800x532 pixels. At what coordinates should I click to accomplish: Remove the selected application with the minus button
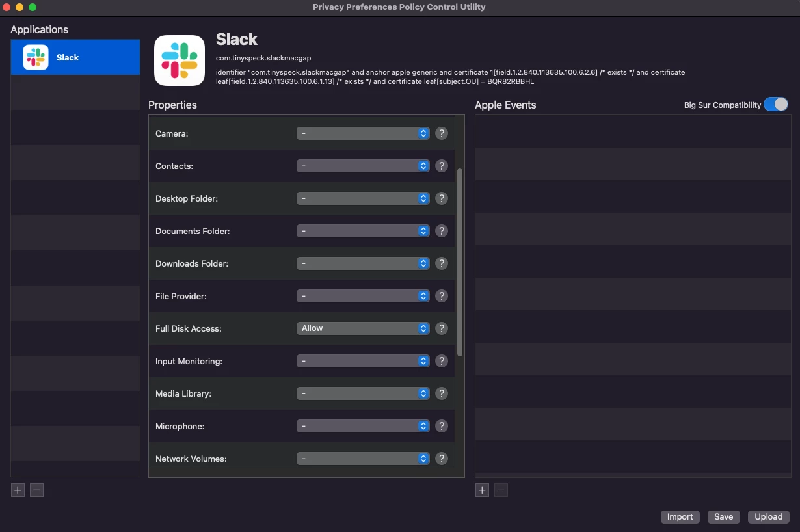tap(37, 490)
